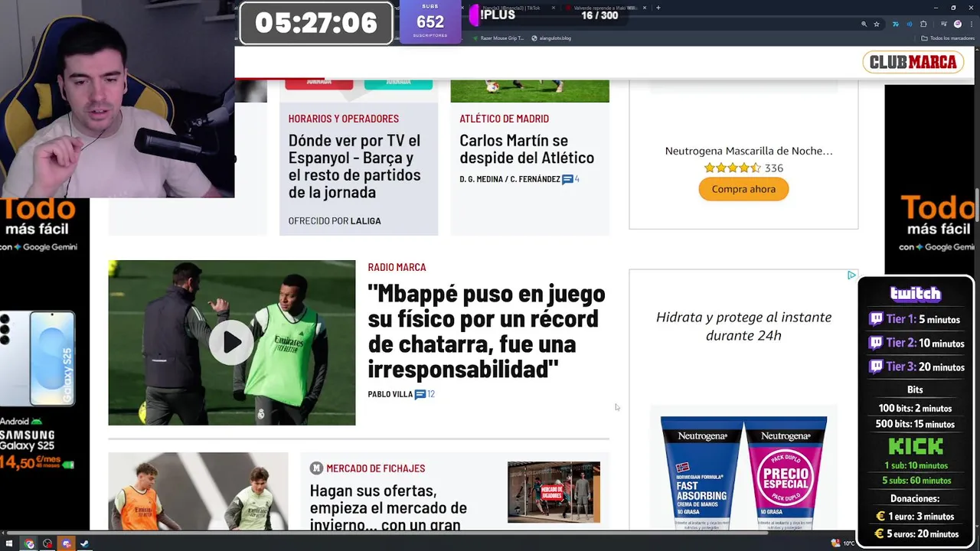Open Chrome three-dot menu
The width and height of the screenshot is (980, 551).
click(971, 24)
